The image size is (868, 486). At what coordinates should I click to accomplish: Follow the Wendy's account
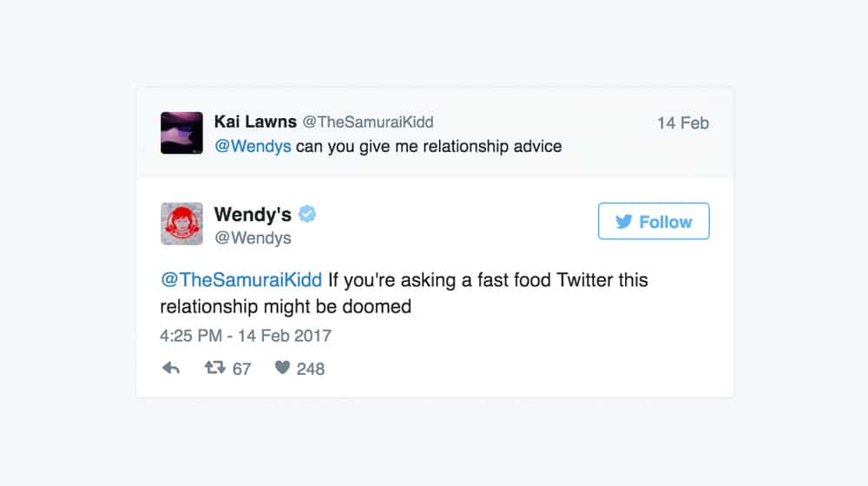pyautogui.click(x=654, y=220)
